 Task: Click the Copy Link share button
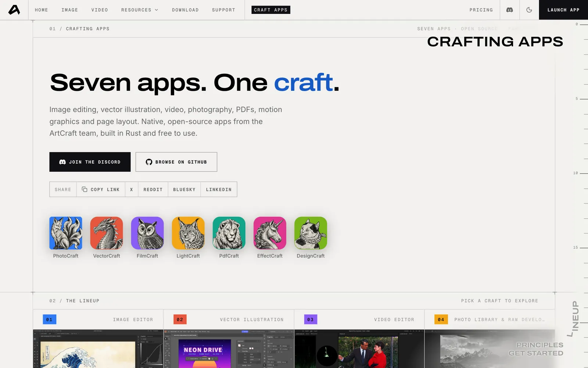coord(101,190)
